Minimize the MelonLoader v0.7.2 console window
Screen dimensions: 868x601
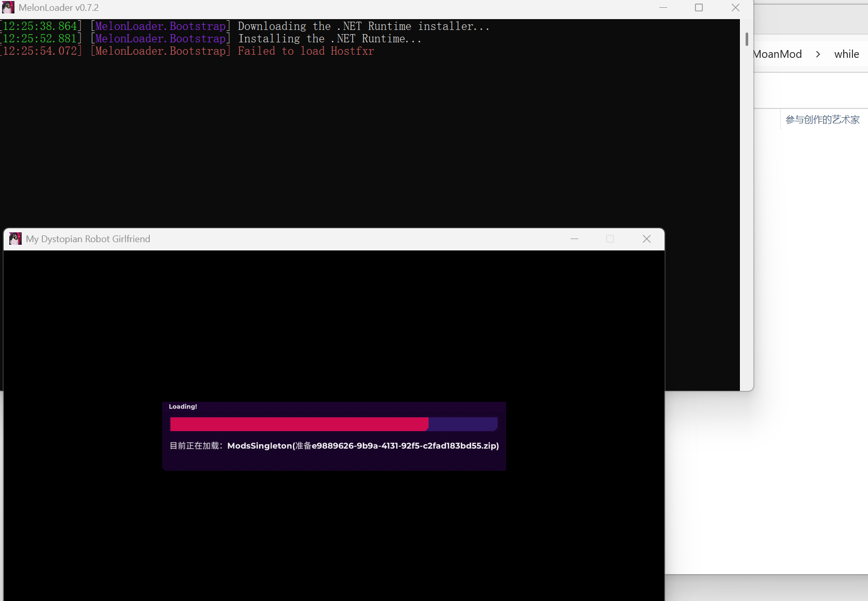pos(664,8)
